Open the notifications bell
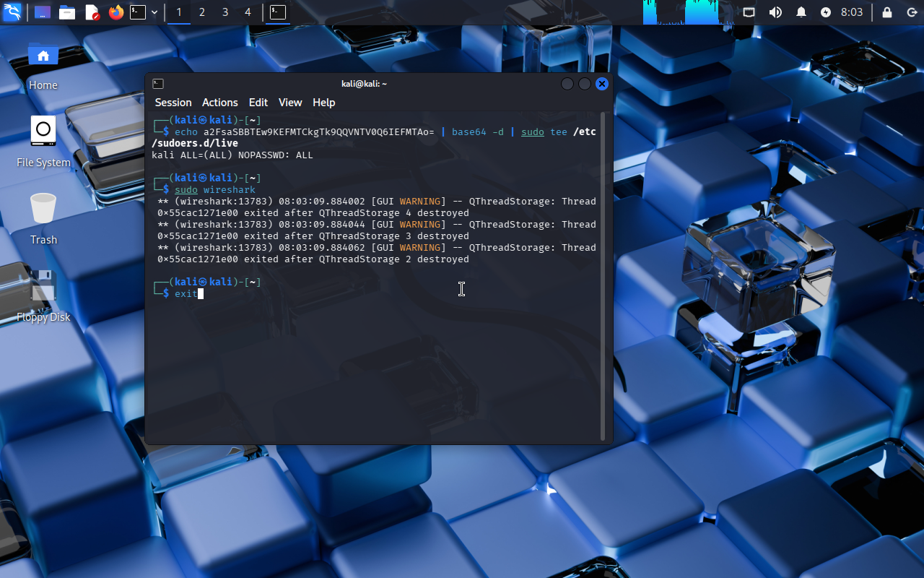The width and height of the screenshot is (924, 578). pos(801,12)
